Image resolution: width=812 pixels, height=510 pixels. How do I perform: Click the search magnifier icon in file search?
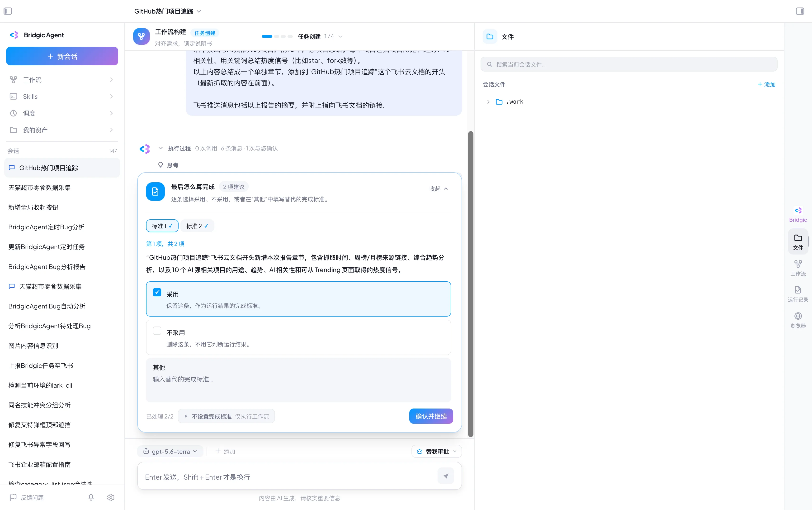click(x=490, y=64)
